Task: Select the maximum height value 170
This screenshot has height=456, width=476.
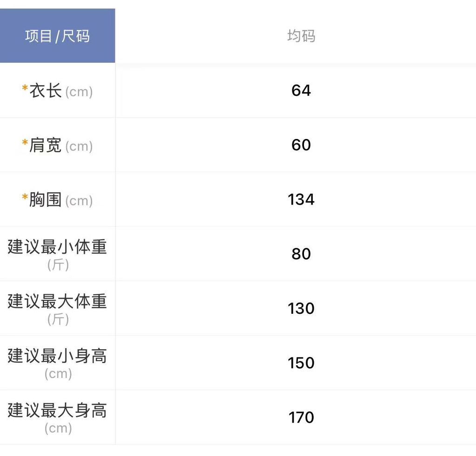Action: coord(301,417)
